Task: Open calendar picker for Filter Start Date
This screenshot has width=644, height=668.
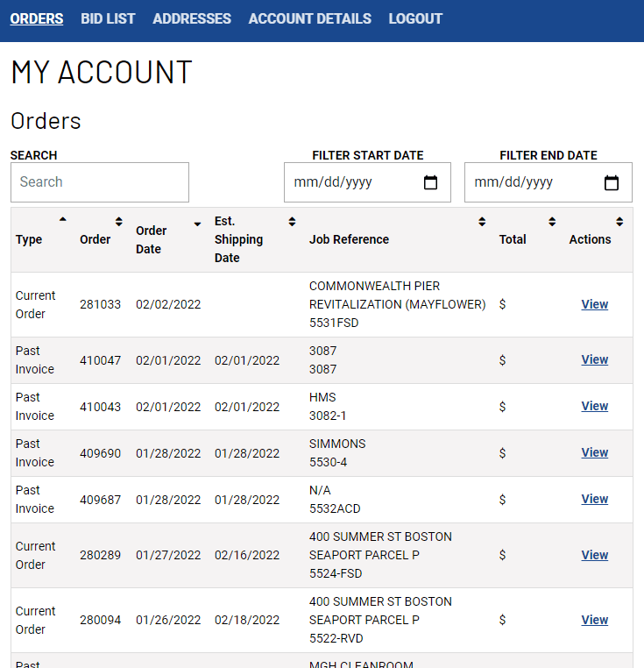Action: coord(430,182)
